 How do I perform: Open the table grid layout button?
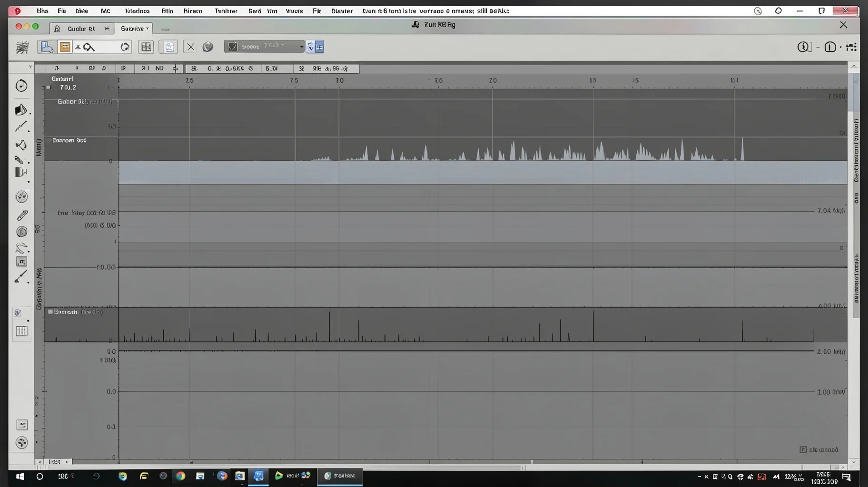pyautogui.click(x=146, y=47)
